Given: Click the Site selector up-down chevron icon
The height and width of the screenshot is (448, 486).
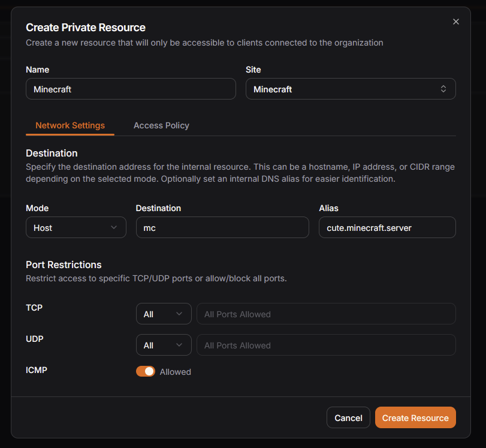Looking at the screenshot, I should coord(443,89).
